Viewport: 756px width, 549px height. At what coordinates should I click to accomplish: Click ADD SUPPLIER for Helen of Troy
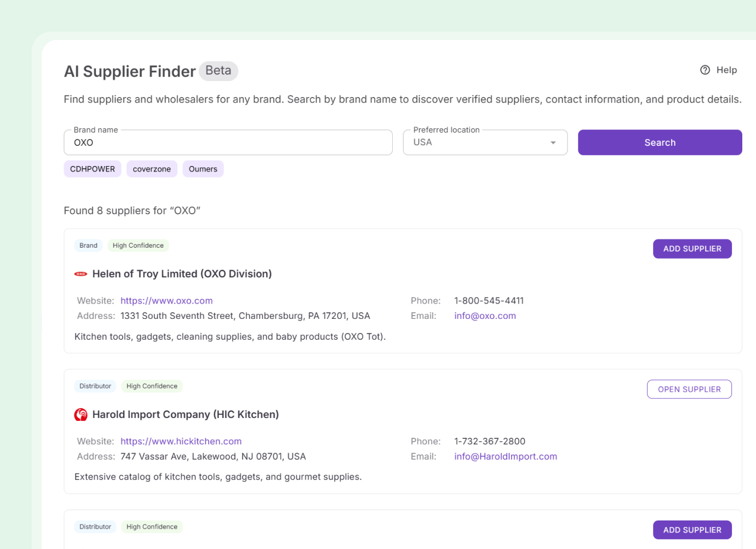(x=692, y=248)
